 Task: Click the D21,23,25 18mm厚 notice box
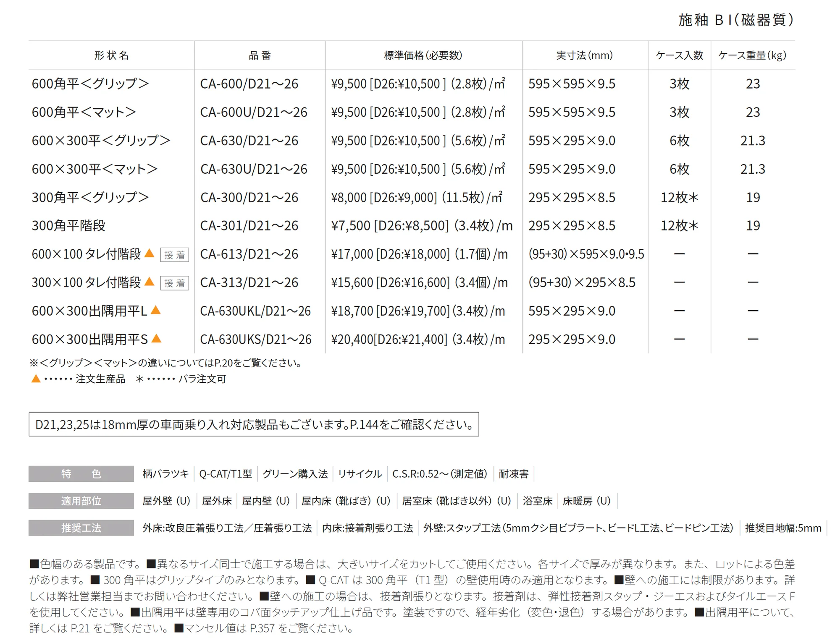pyautogui.click(x=254, y=424)
